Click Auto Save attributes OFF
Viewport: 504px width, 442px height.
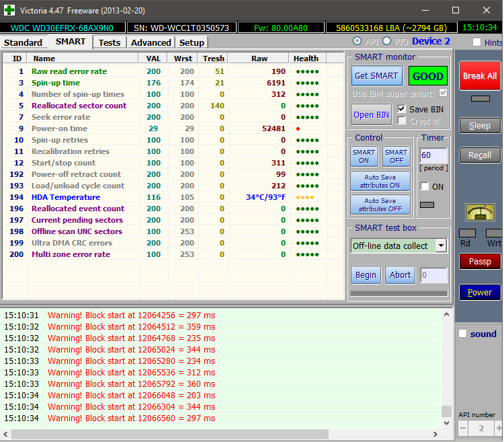pos(380,205)
